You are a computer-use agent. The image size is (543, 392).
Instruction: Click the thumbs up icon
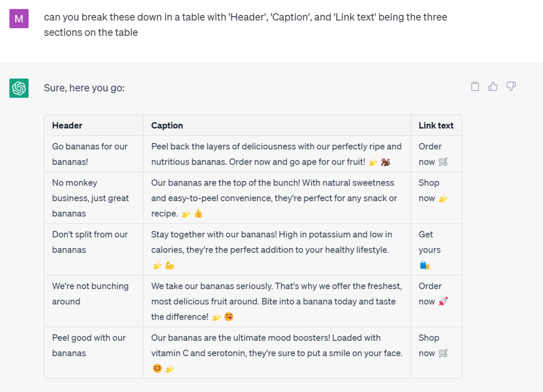coord(493,86)
